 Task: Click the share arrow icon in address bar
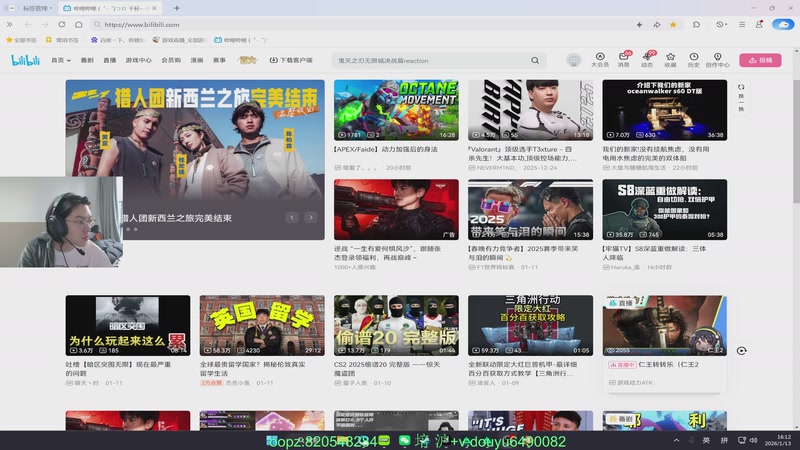[x=657, y=24]
